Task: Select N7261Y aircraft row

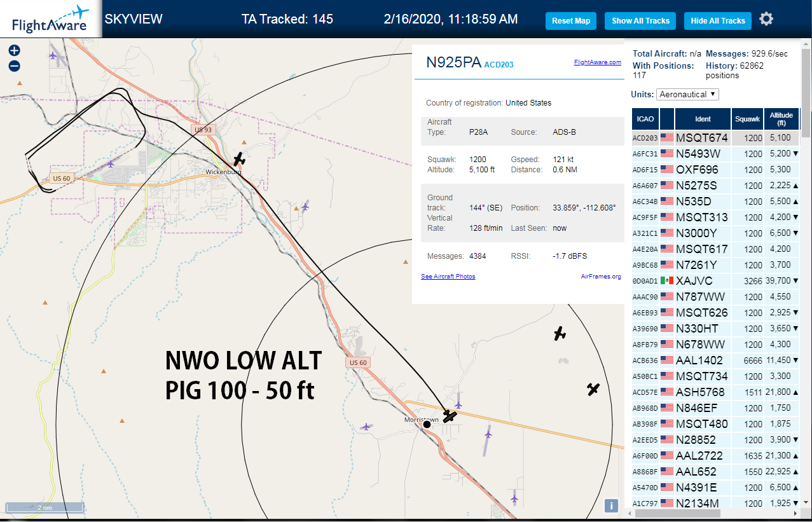Action: tap(715, 265)
